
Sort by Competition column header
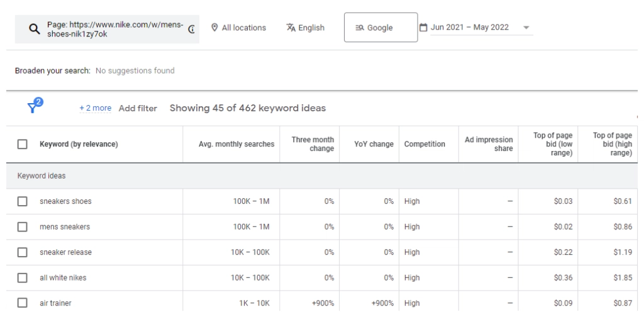tap(425, 144)
